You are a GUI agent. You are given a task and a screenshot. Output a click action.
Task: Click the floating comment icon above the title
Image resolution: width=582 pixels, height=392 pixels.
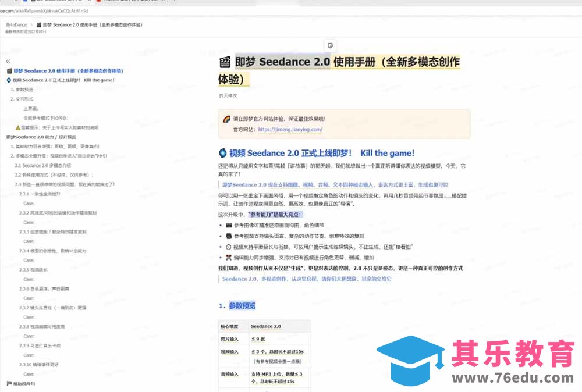click(x=331, y=45)
